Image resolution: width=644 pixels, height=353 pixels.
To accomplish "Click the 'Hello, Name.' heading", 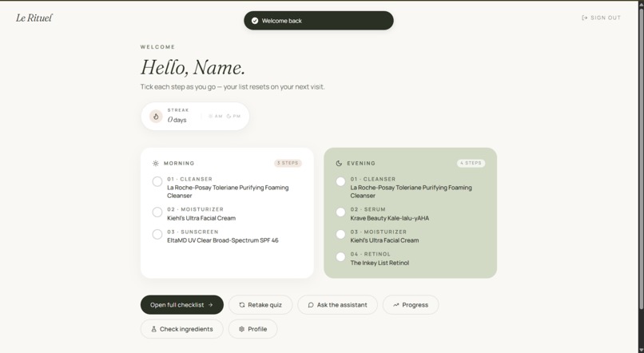I will [x=193, y=67].
